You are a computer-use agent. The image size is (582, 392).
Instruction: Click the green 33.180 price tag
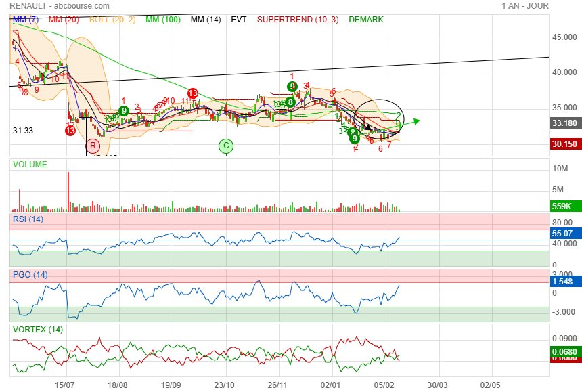[564, 123]
